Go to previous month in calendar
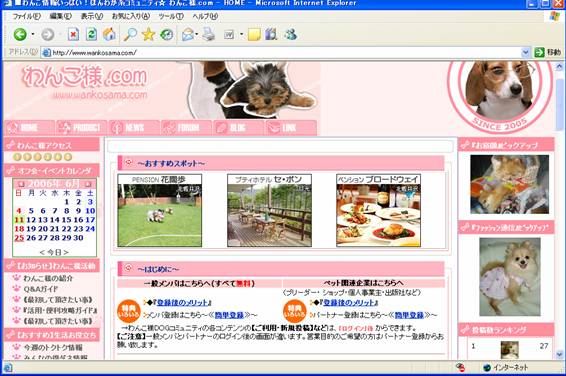The image size is (566, 376). click(22, 184)
